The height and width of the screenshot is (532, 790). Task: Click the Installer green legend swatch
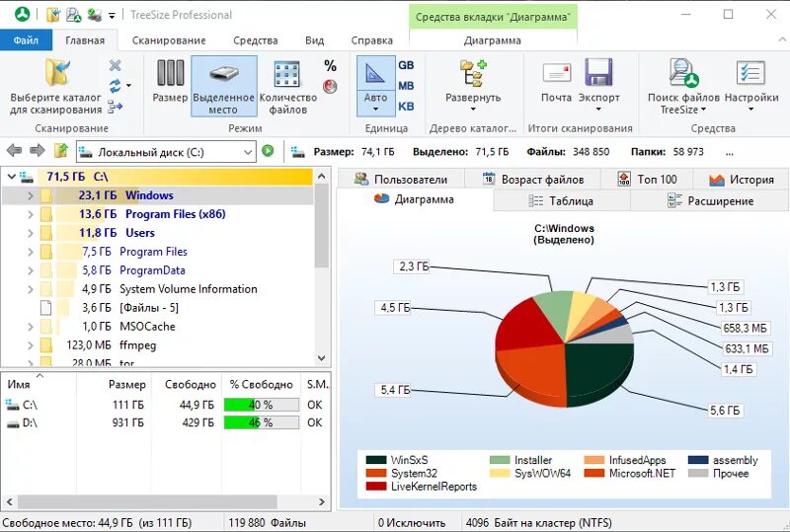[x=500, y=460]
